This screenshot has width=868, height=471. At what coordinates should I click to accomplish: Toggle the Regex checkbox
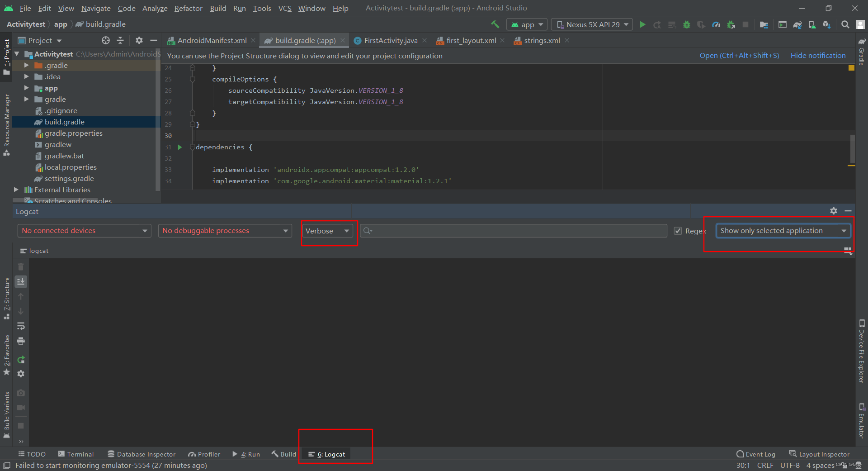(678, 231)
